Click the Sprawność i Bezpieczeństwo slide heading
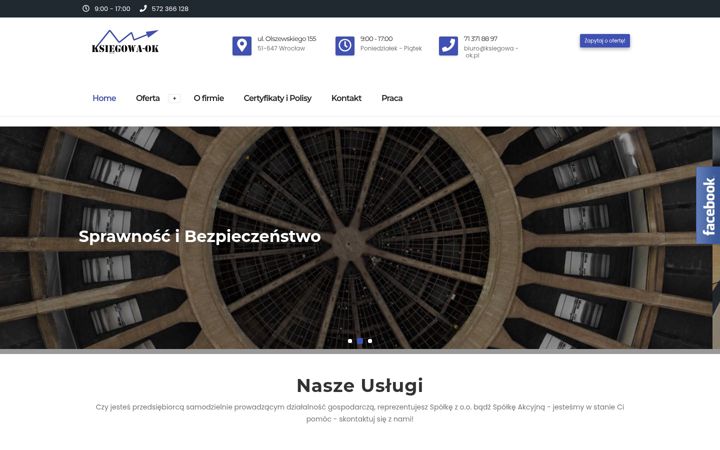Screen dimensions: 720x450 click(x=200, y=236)
